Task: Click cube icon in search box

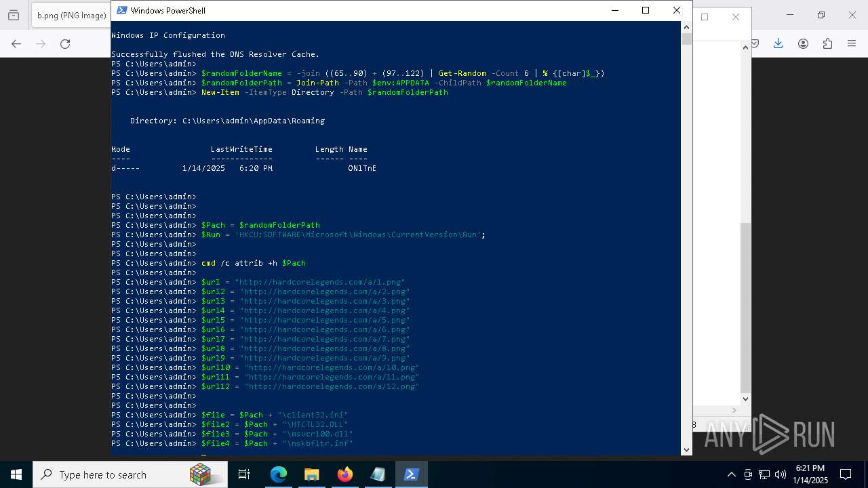Action: coord(199,474)
